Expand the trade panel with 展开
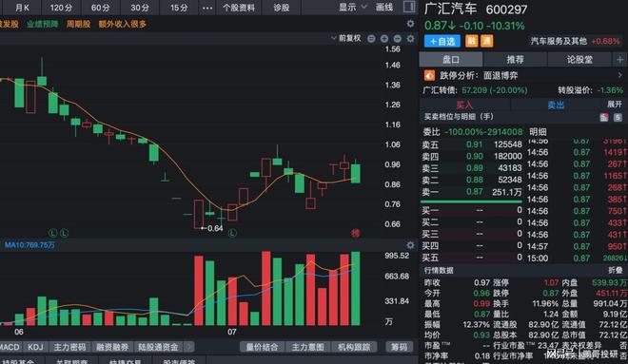The width and height of the screenshot is (628, 364). pos(615,105)
